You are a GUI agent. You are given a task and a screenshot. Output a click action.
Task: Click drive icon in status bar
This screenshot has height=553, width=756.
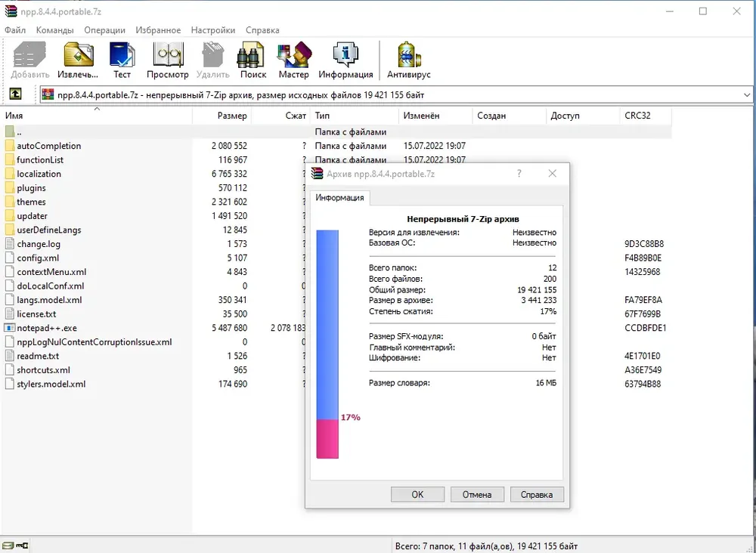click(x=8, y=545)
